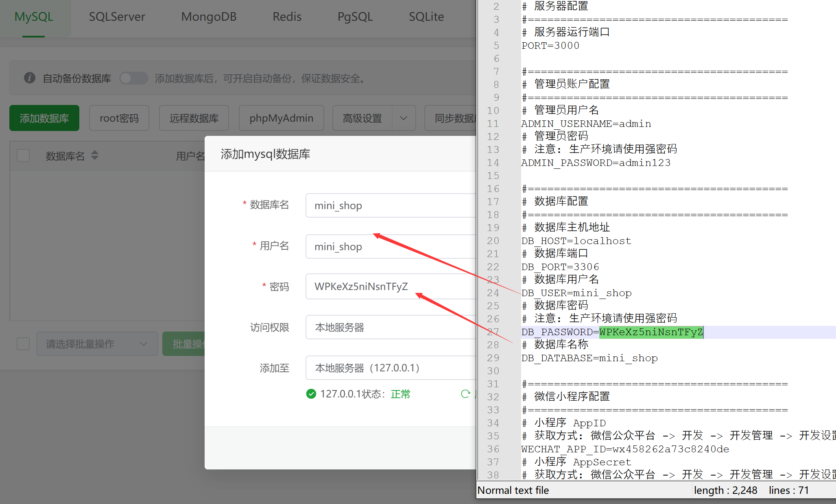Click the 密码 input field

point(391,286)
